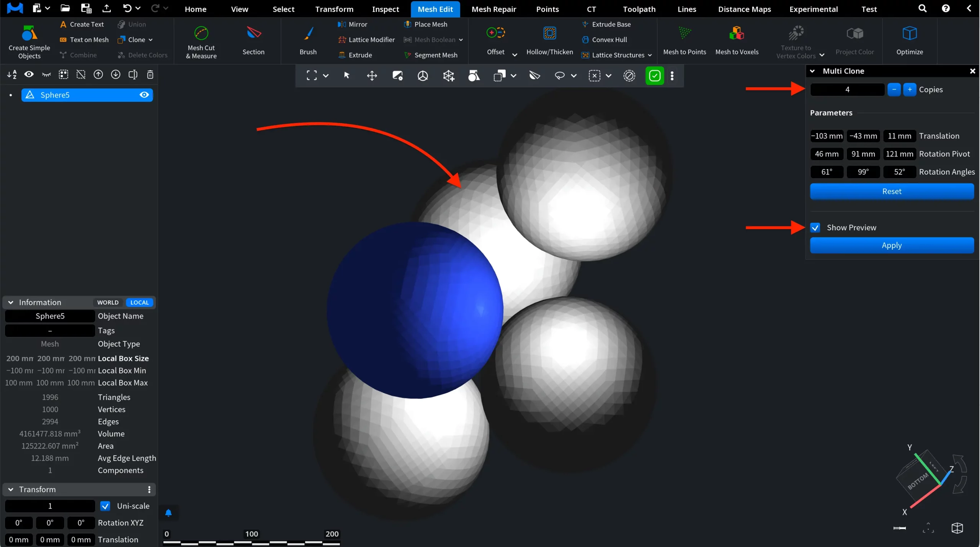This screenshot has height=547, width=980.
Task: Click the Reset button
Action: [892, 191]
